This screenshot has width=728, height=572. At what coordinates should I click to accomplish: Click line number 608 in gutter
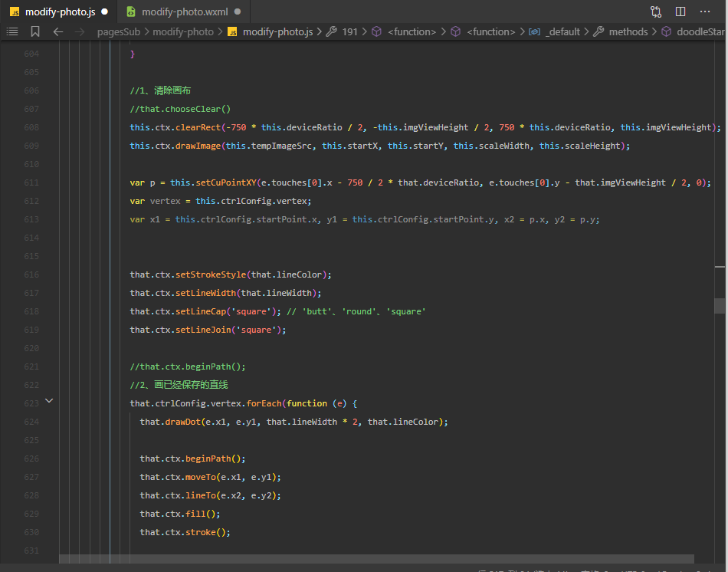click(x=31, y=127)
